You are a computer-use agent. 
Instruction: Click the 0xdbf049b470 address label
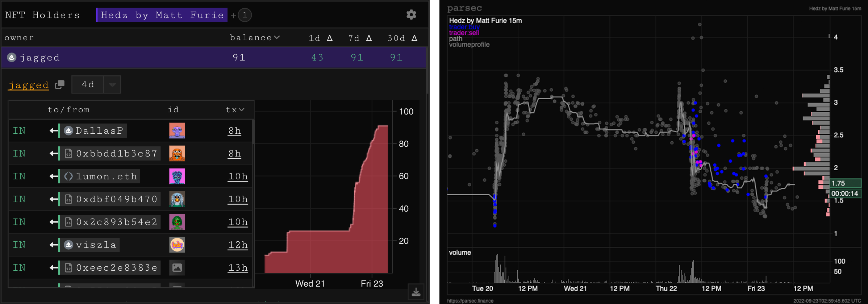[117, 199]
